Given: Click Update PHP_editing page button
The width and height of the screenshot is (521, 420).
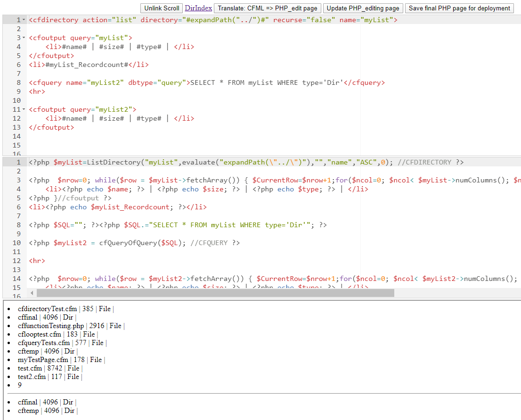Looking at the screenshot, I should pos(363,8).
